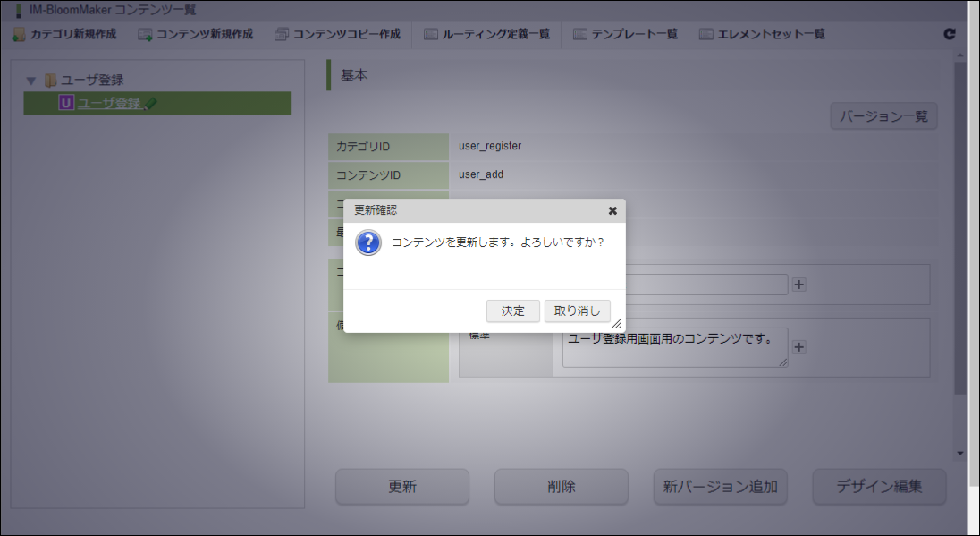980x536 pixels.
Task: Click the 削除 button
Action: coord(562,487)
